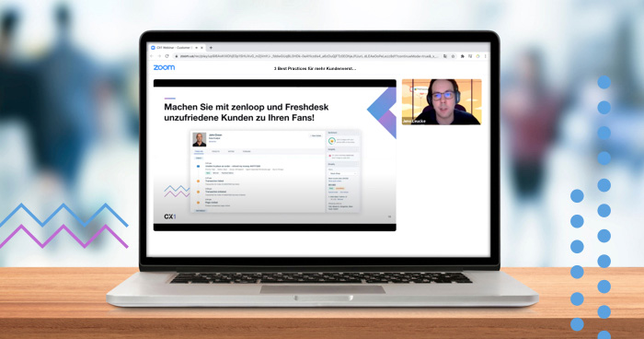The width and height of the screenshot is (644, 339).
Task: Bookmark this page with the star icon
Action: [x=453, y=56]
